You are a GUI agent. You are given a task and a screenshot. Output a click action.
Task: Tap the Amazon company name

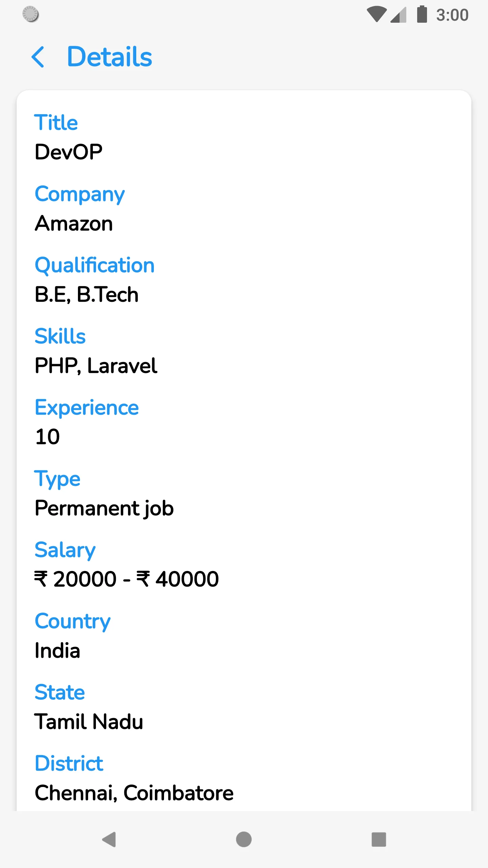tap(74, 223)
